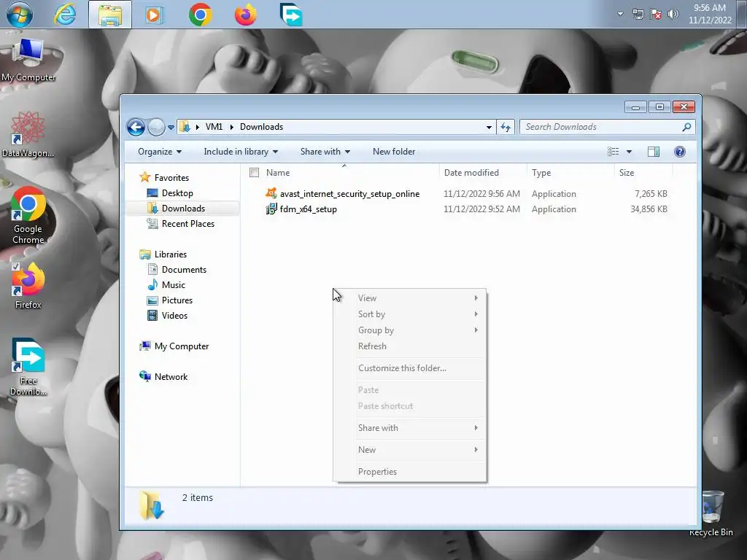The width and height of the screenshot is (747, 560).
Task: Click VM1 in the address bar
Action: click(214, 127)
